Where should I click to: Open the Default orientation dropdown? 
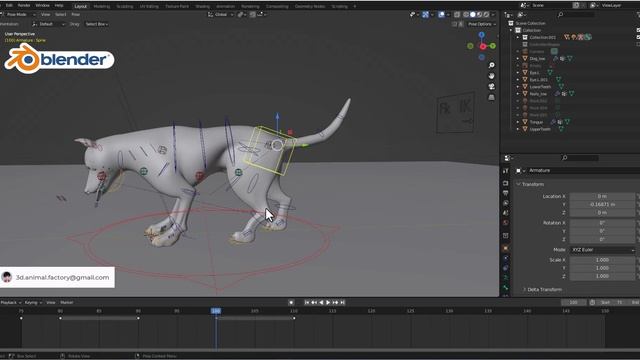click(x=48, y=24)
